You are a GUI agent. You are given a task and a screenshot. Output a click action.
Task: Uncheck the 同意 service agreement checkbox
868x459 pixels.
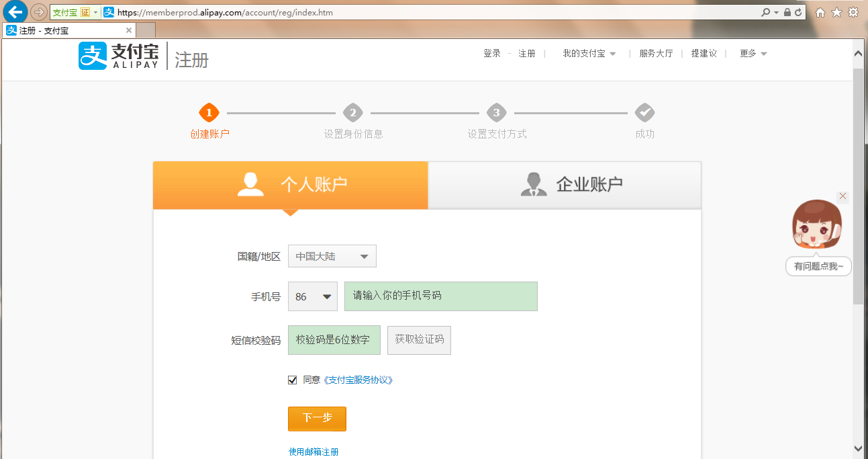pyautogui.click(x=293, y=380)
